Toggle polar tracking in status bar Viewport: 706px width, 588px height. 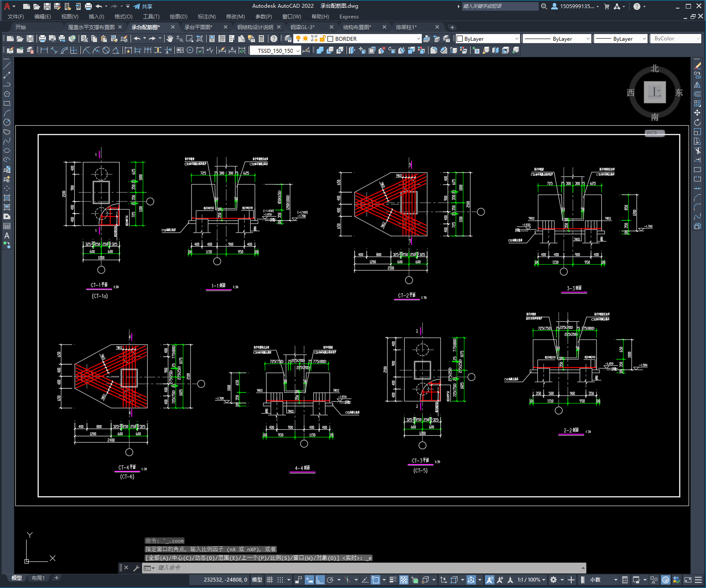tap(330, 580)
